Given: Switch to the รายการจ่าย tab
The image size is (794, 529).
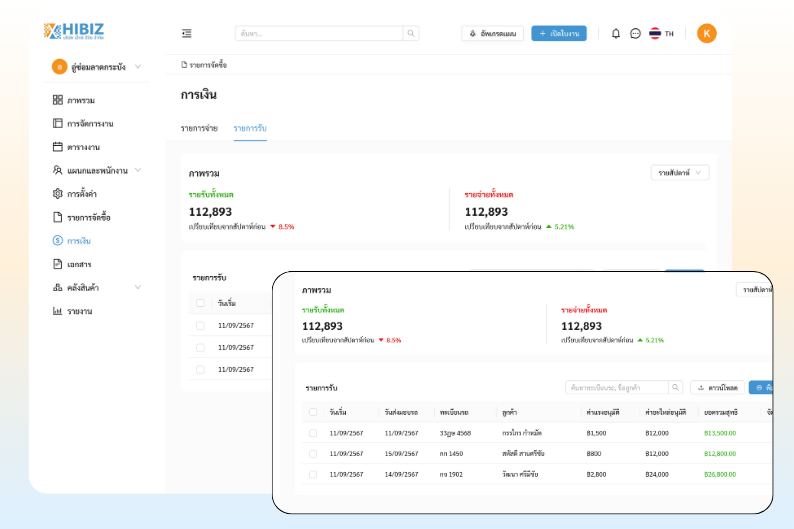Looking at the screenshot, I should pos(200,128).
